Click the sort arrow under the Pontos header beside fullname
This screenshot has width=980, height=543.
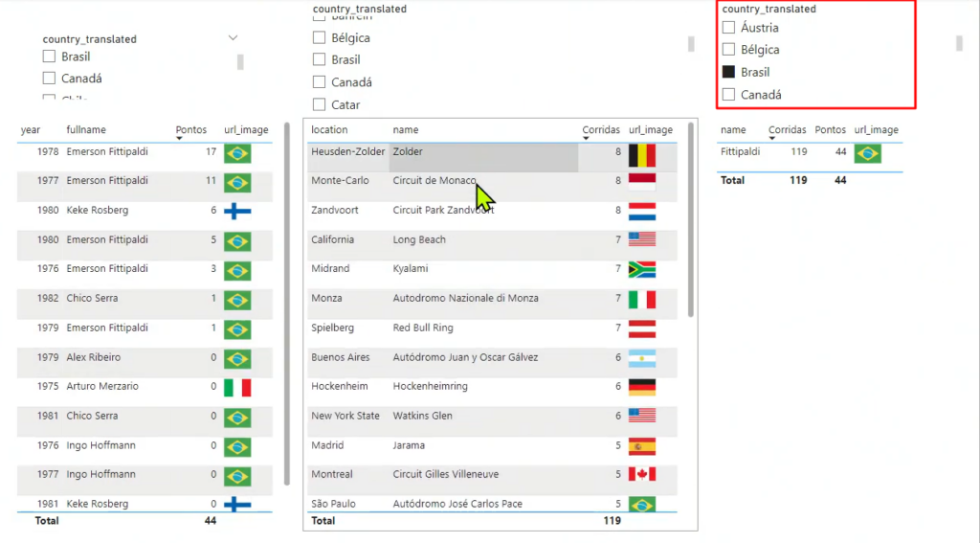[180, 139]
